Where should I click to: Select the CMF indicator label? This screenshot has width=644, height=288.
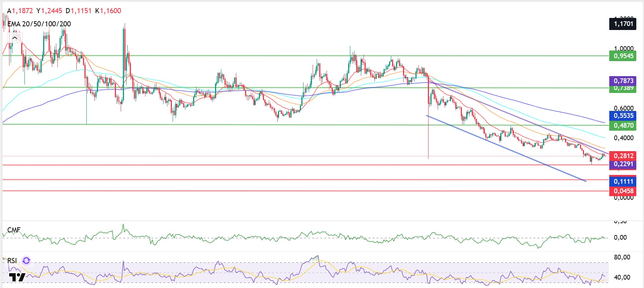click(14, 230)
